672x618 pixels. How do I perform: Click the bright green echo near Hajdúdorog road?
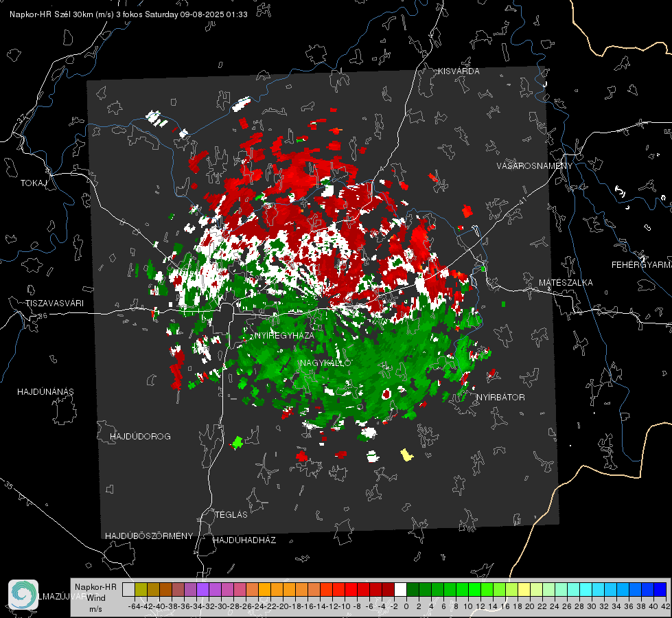[x=237, y=442]
